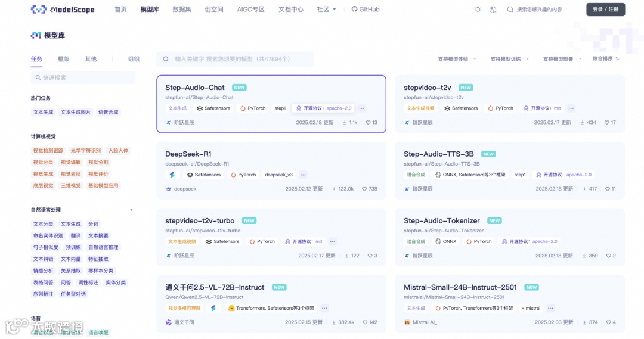Image resolution: width=644 pixels, height=339 pixels.
Task: Click the ellipsis on the Mistral-Small card
Action: [550, 308]
